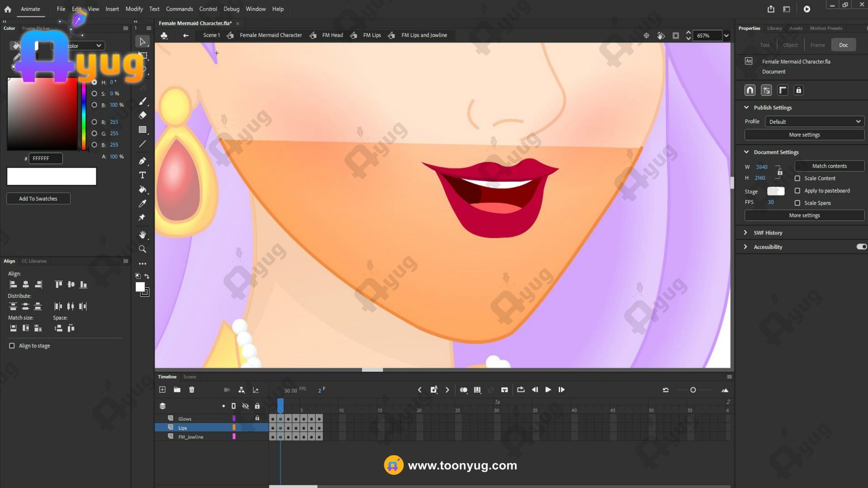Delete layer using the trash icon
Screen dimensions: 868x488
tap(192, 389)
